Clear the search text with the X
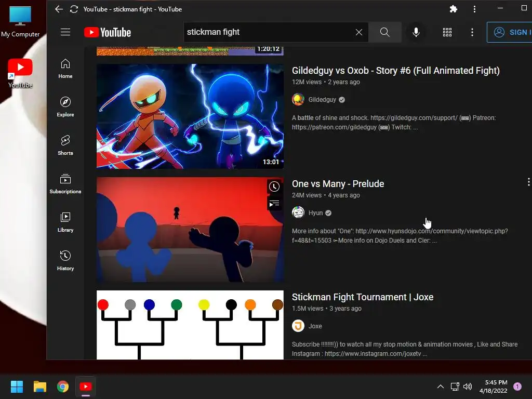Viewport: 532px width, 399px height. (358, 32)
